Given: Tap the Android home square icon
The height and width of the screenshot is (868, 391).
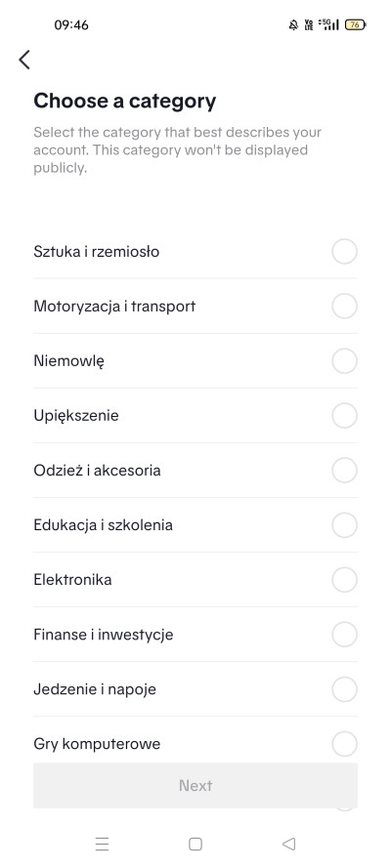Looking at the screenshot, I should pos(195,844).
